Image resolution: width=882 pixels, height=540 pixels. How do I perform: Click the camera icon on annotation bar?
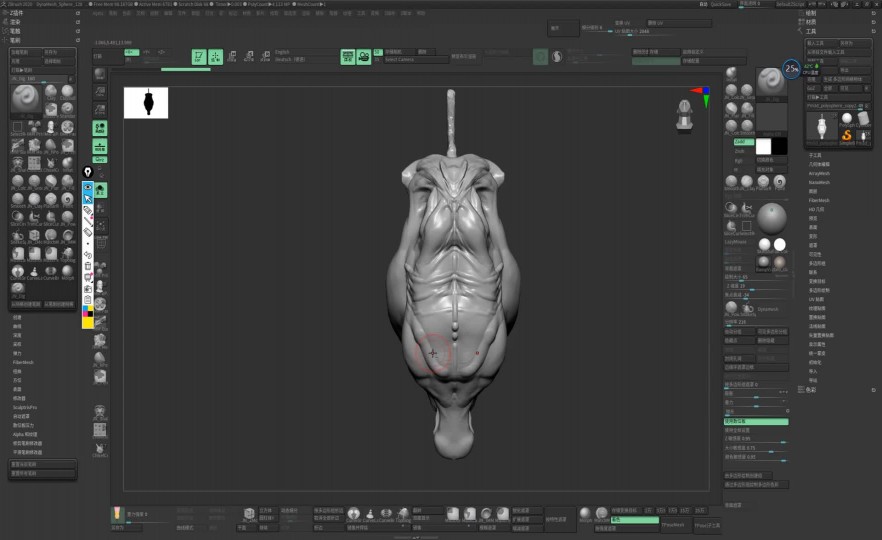88,289
